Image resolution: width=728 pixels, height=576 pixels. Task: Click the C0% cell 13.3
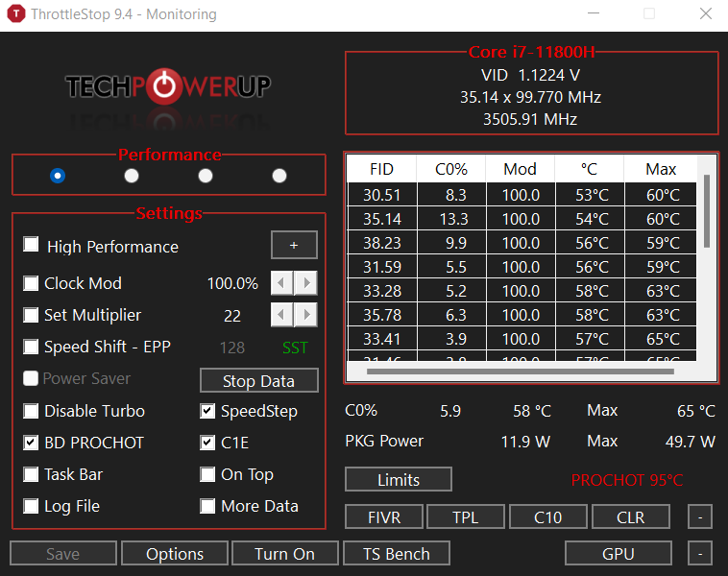click(451, 219)
